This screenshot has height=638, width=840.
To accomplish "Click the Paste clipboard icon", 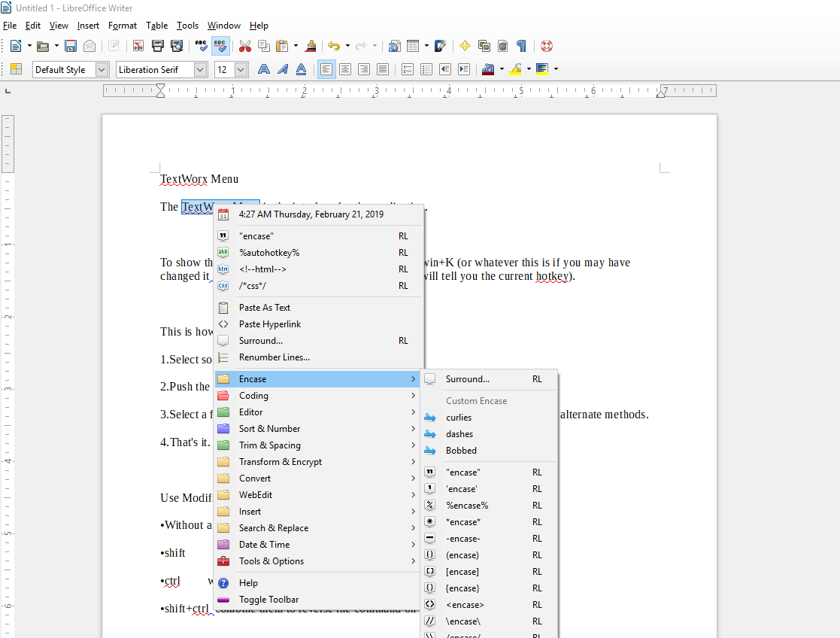I will (282, 46).
